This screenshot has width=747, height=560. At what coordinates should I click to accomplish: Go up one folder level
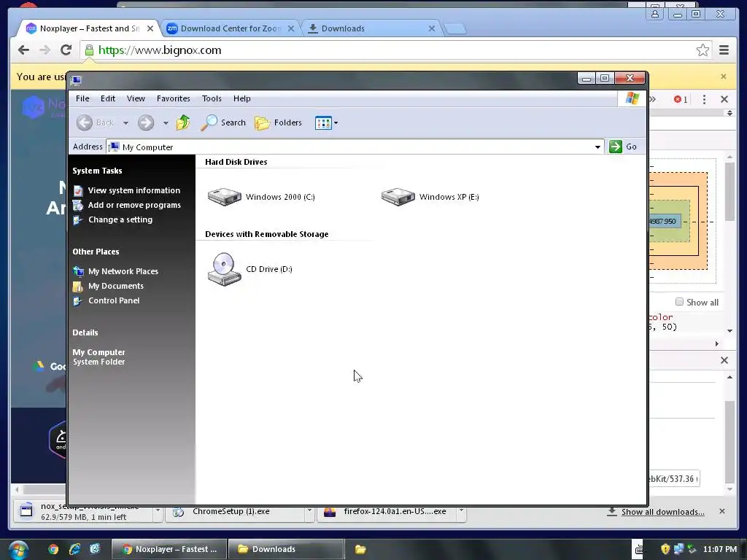[x=183, y=122]
